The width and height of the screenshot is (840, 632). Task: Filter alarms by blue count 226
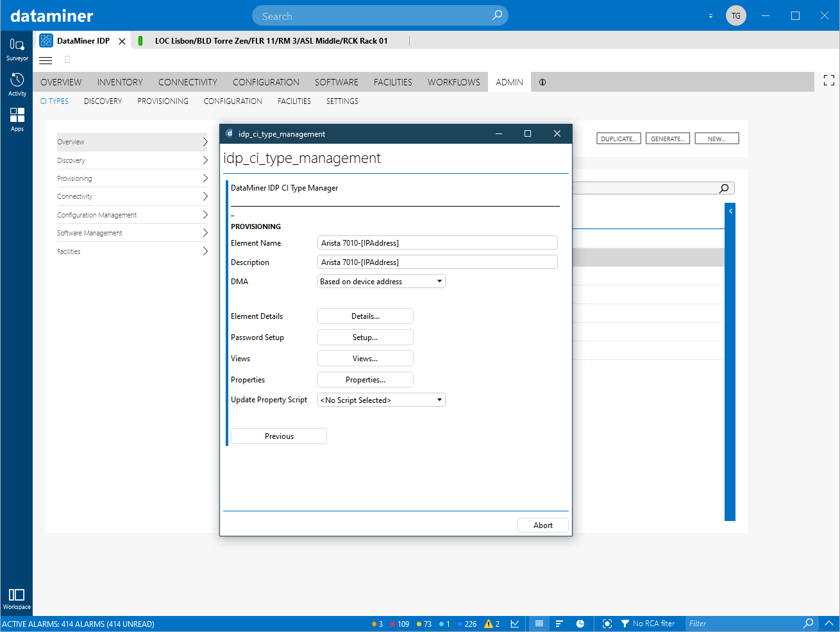(467, 624)
